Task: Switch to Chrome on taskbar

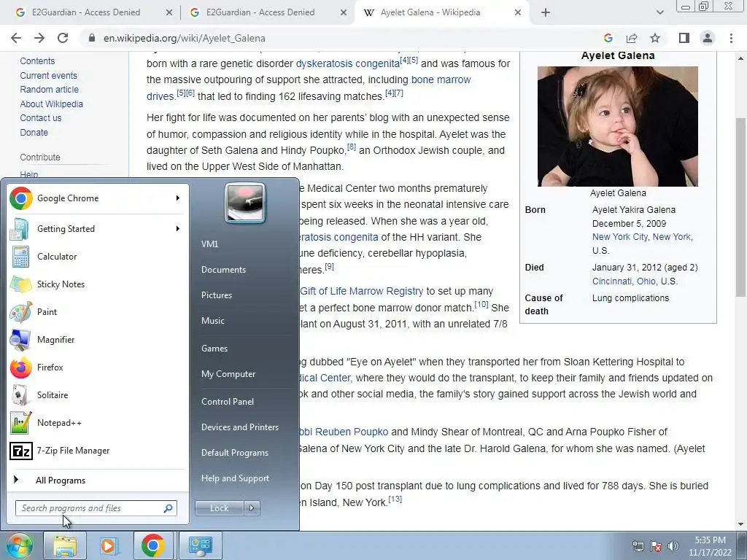Action: click(x=152, y=545)
